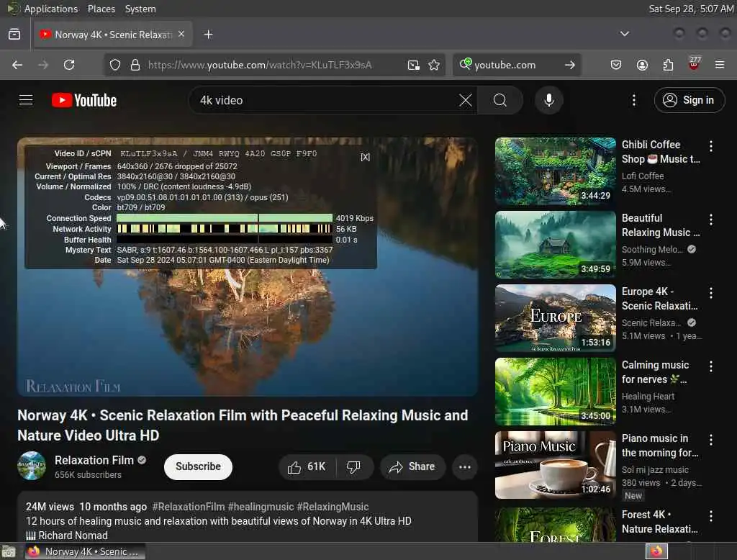Open Pocket save icon in toolbar

(616, 65)
